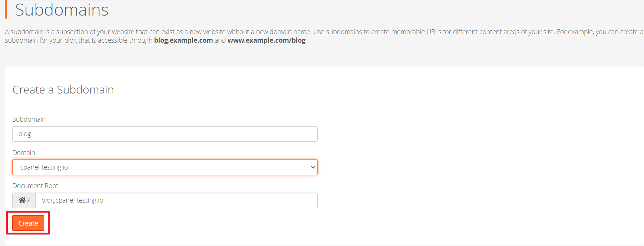Click the Create a Subdomain section title
The height and width of the screenshot is (246, 644).
(x=63, y=89)
